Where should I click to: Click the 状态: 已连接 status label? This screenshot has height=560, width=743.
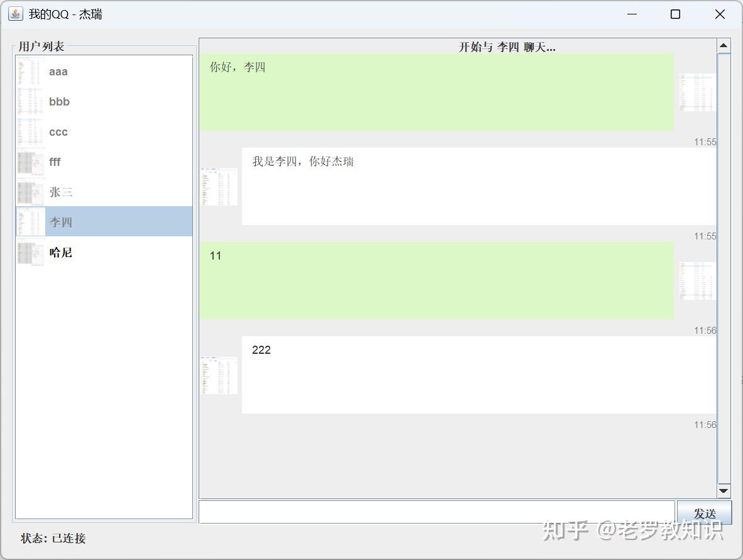click(53, 538)
